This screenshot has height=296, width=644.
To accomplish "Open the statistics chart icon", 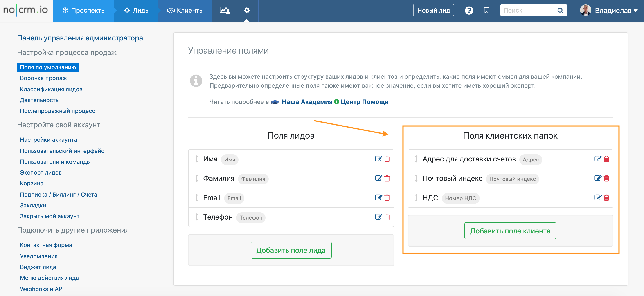I will [224, 11].
